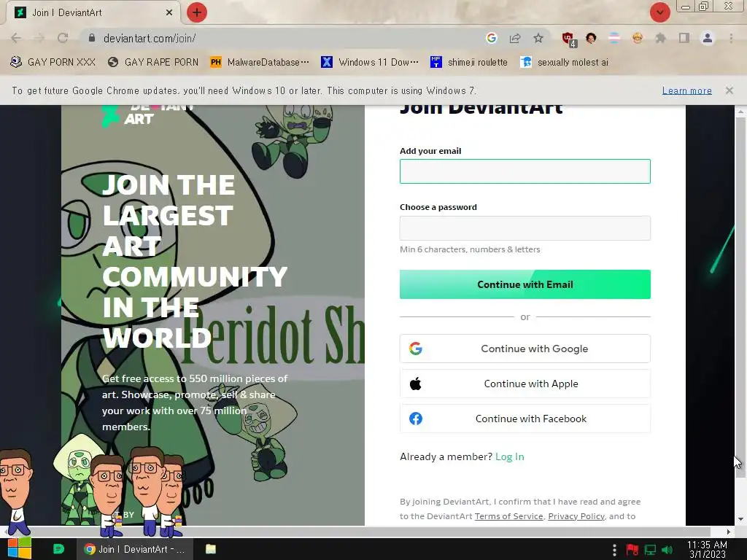This screenshot has height=560, width=747.
Task: Open the face avatar extension icon
Action: [x=591, y=38]
